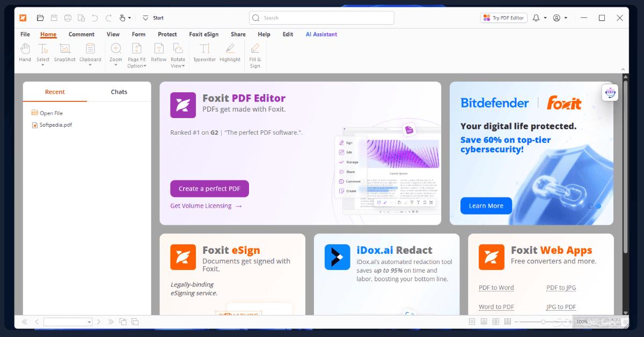Click the Open folder icon in quick access toolbar
Viewport: 644px width, 337px height.
(x=40, y=18)
